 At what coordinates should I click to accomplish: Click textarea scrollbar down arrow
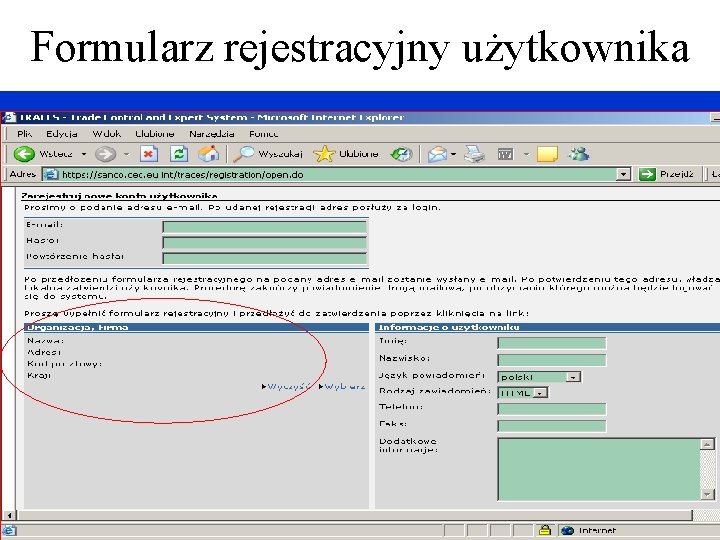pos(708,494)
